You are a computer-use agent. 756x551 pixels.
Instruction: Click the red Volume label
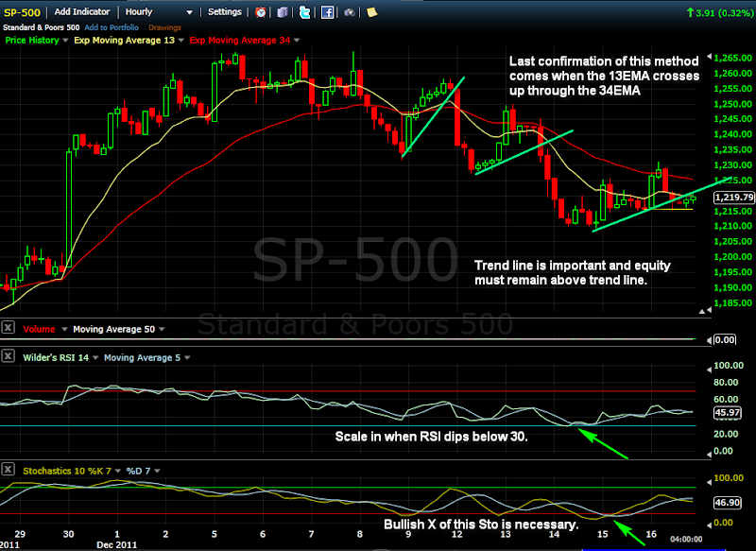pyautogui.click(x=39, y=329)
